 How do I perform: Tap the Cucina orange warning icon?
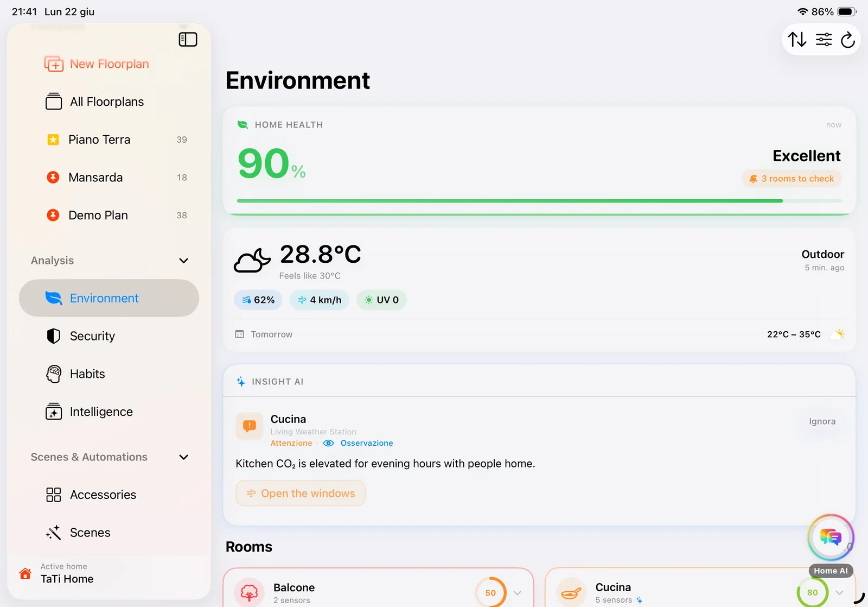(x=250, y=426)
